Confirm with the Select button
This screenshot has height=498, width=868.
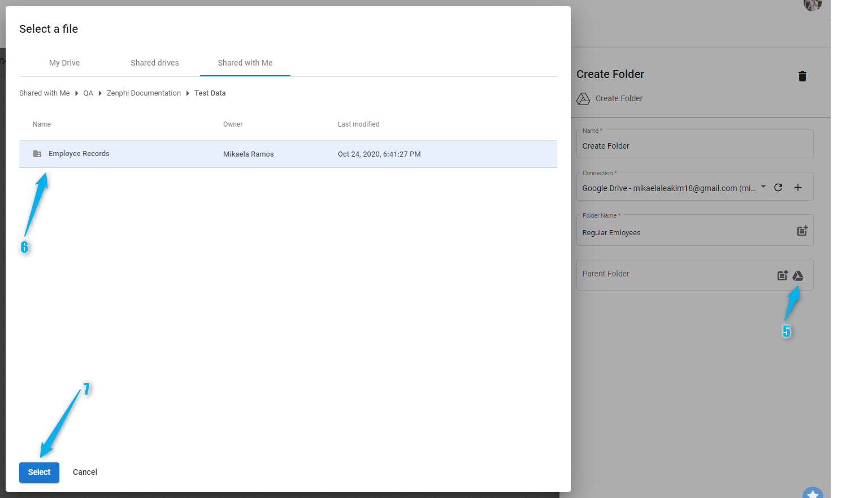click(x=39, y=472)
